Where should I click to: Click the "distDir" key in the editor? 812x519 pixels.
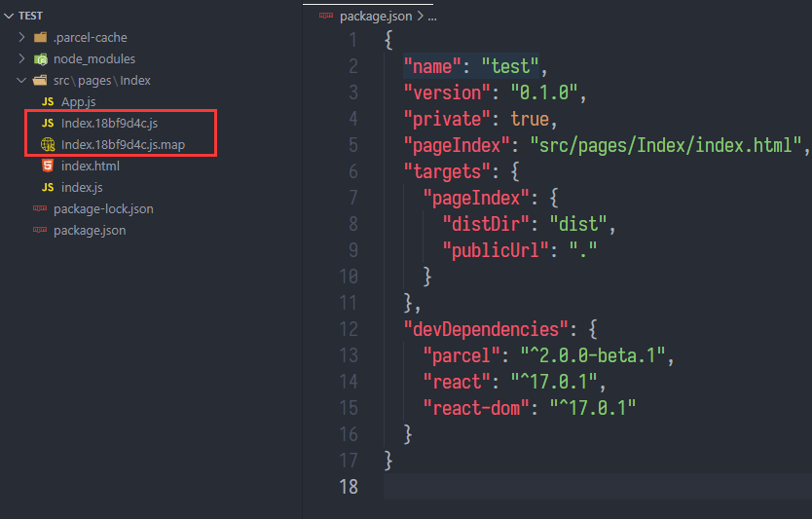tap(486, 224)
